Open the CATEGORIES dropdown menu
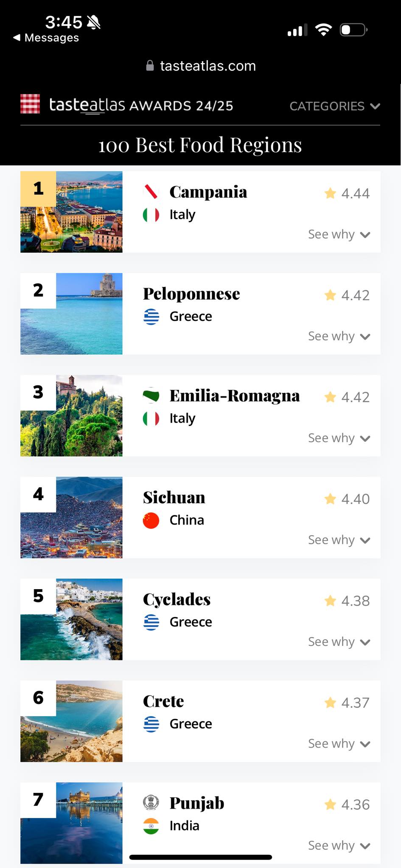Image resolution: width=401 pixels, height=868 pixels. tap(335, 106)
